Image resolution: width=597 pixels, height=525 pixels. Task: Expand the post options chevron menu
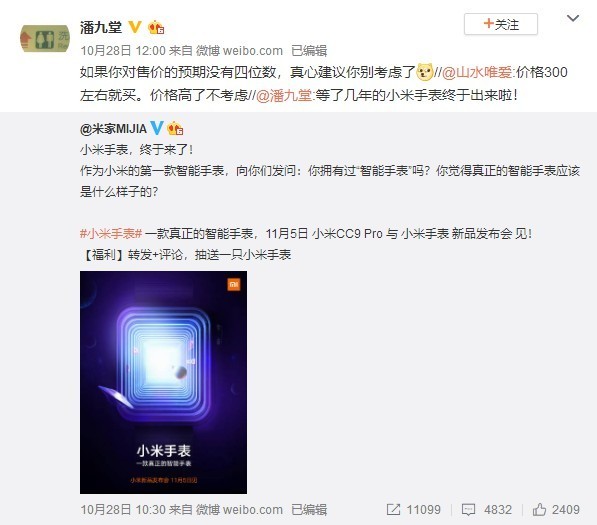click(x=573, y=18)
